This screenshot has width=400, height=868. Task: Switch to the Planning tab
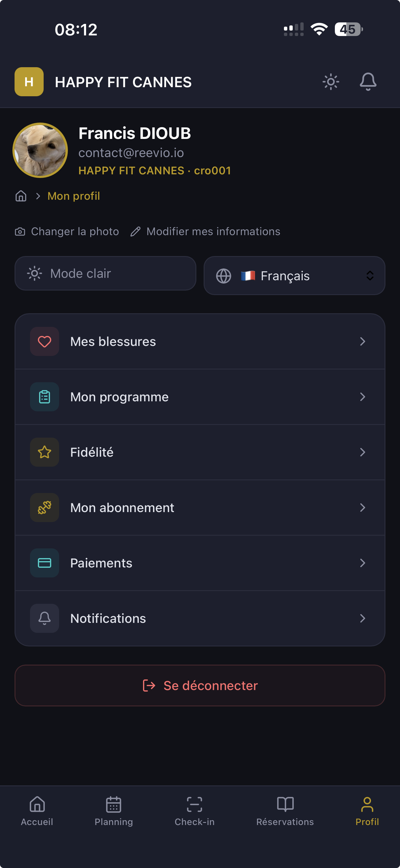click(x=114, y=811)
